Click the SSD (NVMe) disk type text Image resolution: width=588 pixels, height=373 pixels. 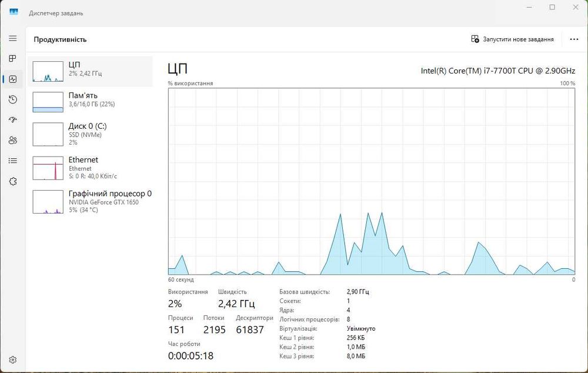[85, 135]
